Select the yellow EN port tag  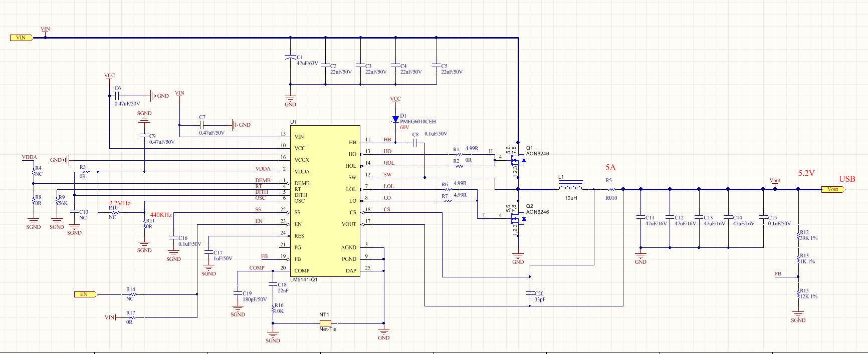pos(85,294)
